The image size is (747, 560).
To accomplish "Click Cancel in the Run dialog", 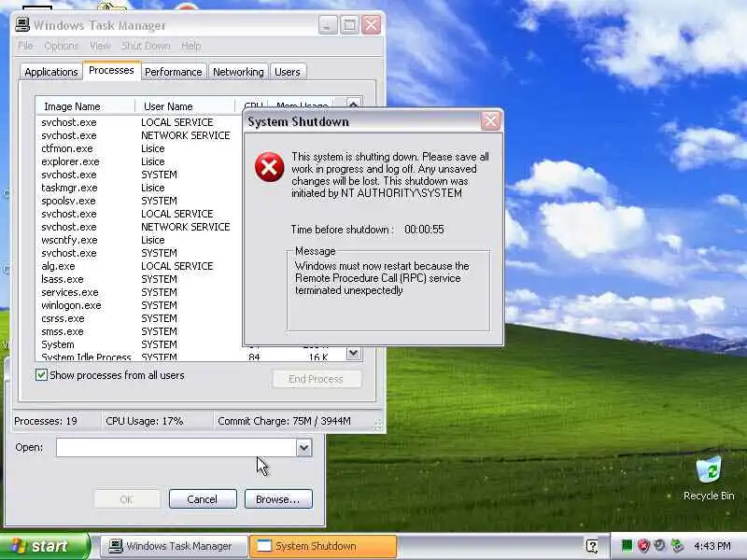I will point(203,499).
